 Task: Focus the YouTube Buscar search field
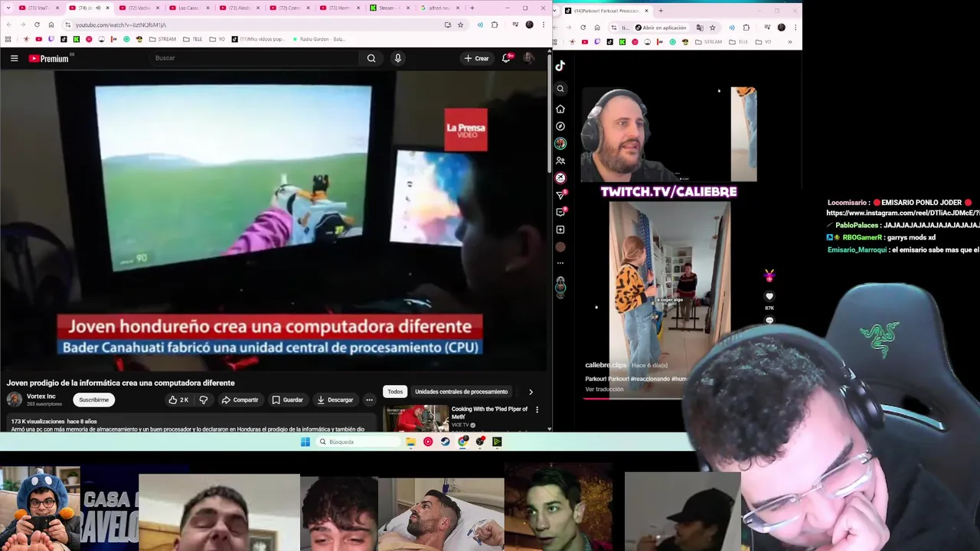coord(255,58)
